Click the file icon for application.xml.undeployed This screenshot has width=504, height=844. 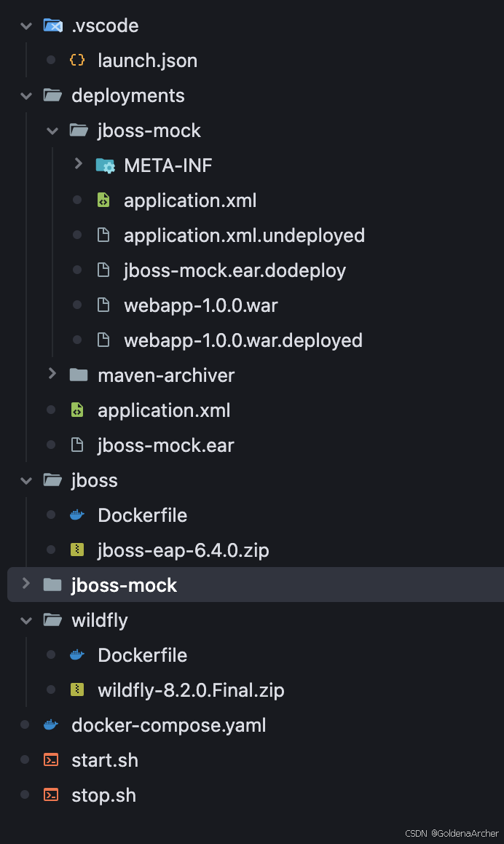pos(103,235)
